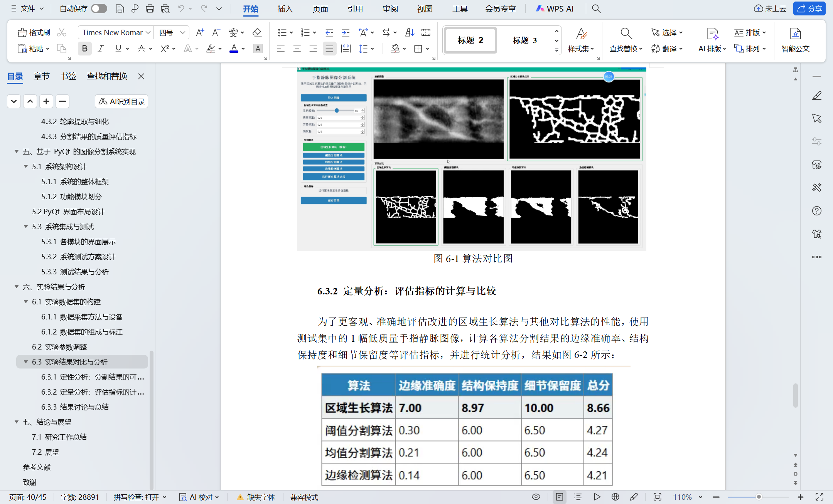This screenshot has height=504, width=833.
Task: Align text to the left
Action: (281, 49)
